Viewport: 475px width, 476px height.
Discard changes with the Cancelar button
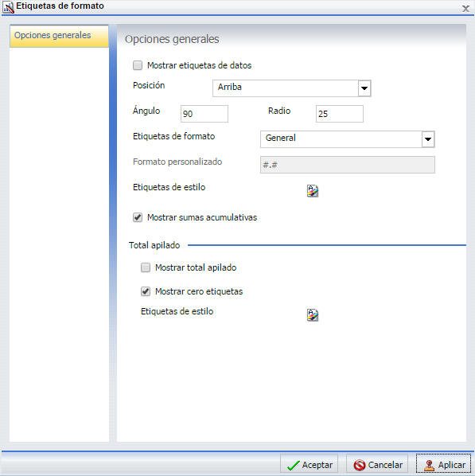coord(377,465)
